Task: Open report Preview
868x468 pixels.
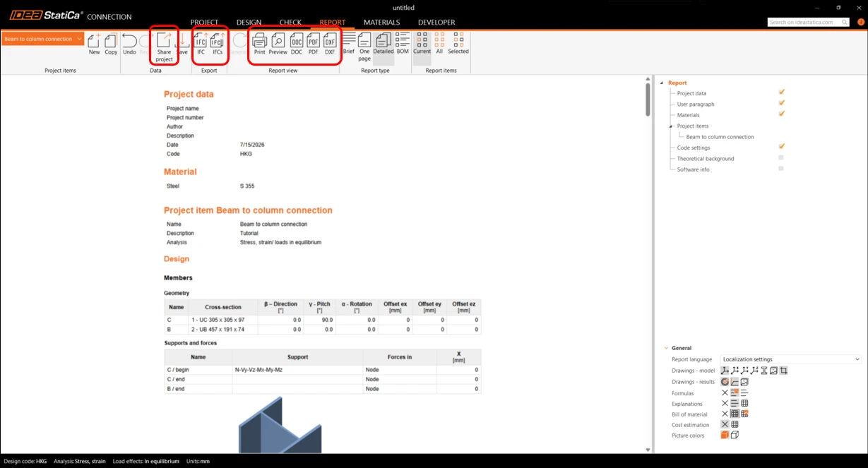Action: click(x=278, y=43)
